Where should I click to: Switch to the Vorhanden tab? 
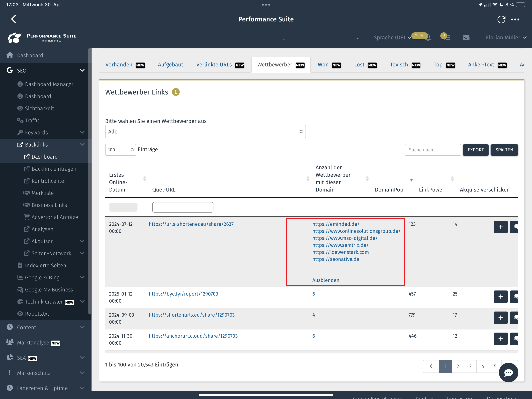click(x=125, y=65)
